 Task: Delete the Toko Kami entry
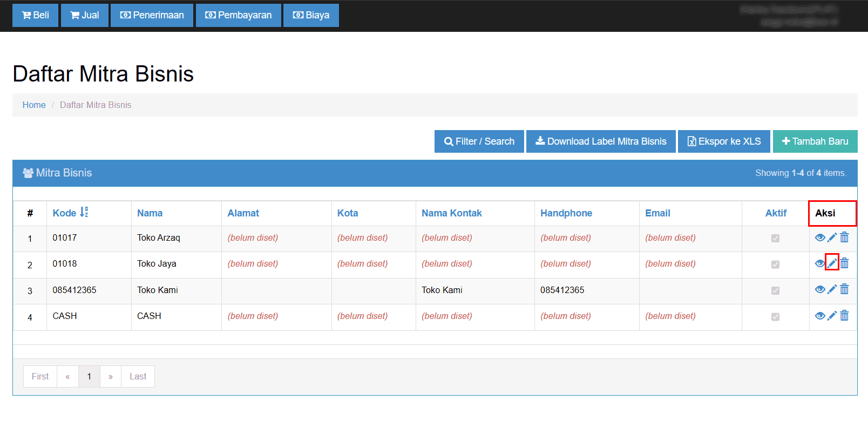pos(844,289)
